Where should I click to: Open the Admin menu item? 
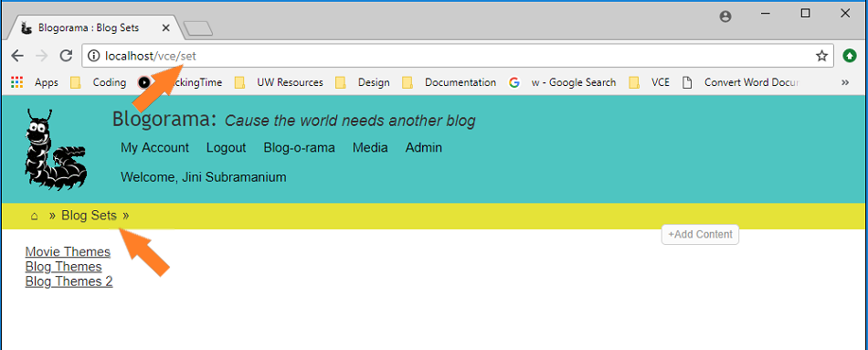(423, 148)
